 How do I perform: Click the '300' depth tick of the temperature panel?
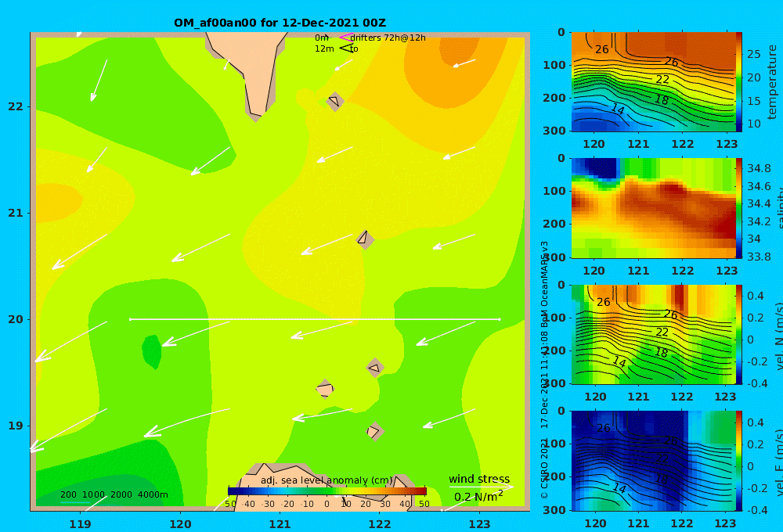click(x=554, y=131)
